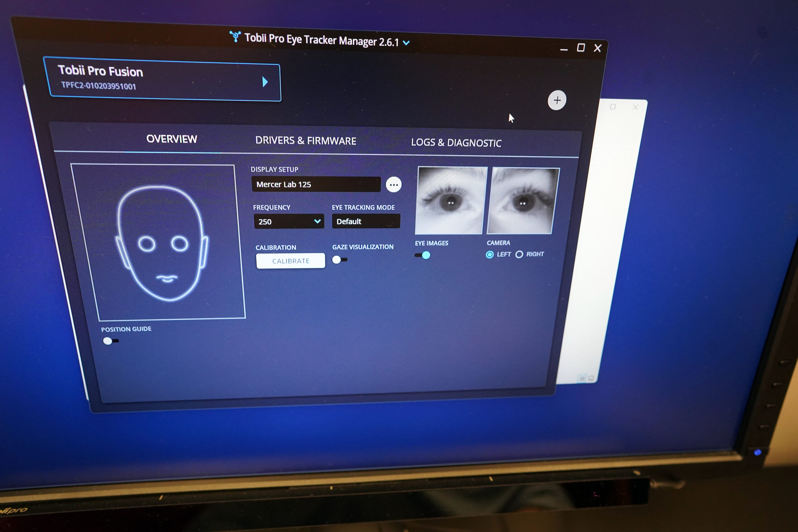Viewport: 798px width, 532px height.
Task: Click the Mercer Lab 125 display setup field
Action: [x=316, y=184]
